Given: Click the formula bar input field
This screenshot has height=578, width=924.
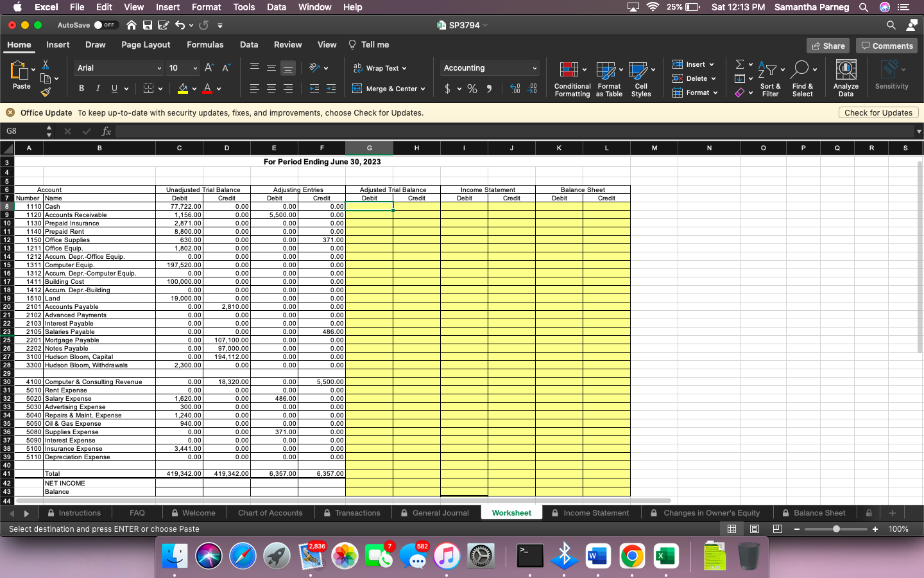Looking at the screenshot, I should [513, 131].
